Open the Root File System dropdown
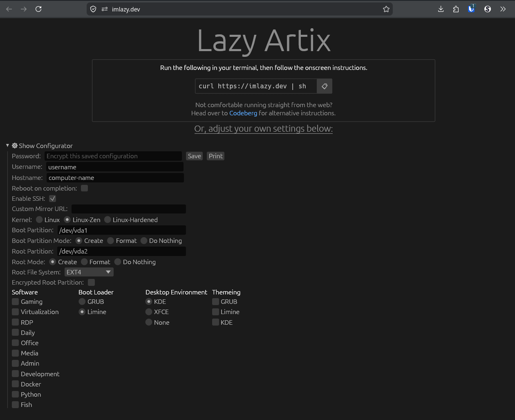The width and height of the screenshot is (515, 420). [89, 272]
